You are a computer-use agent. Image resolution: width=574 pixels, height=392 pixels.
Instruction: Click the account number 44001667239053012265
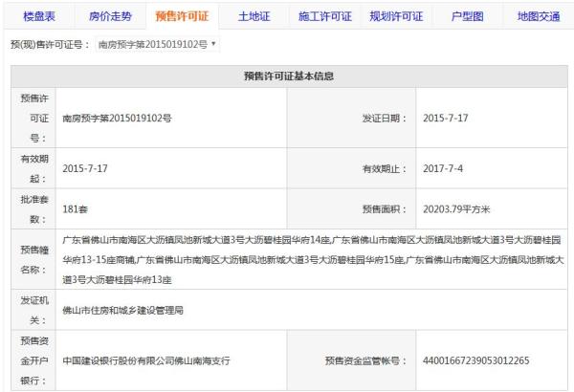pyautogui.click(x=475, y=361)
